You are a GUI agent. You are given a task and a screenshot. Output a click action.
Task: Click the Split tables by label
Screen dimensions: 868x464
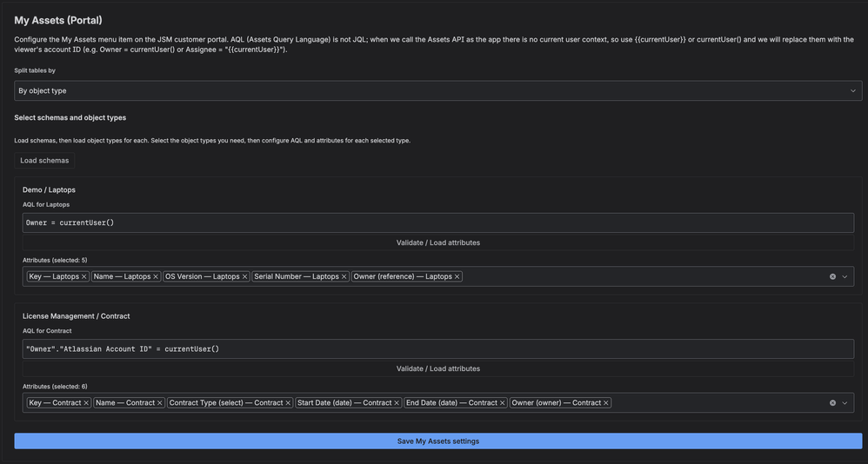pyautogui.click(x=35, y=70)
